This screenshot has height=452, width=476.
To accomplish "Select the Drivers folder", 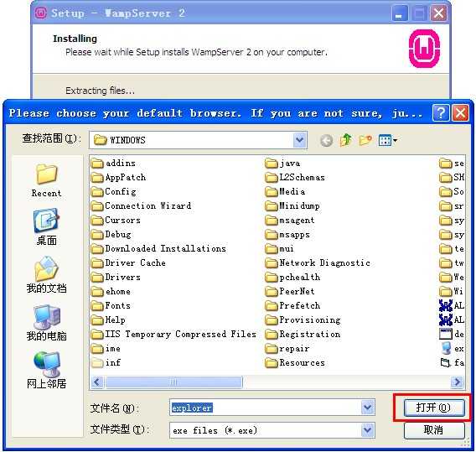I will tap(116, 278).
